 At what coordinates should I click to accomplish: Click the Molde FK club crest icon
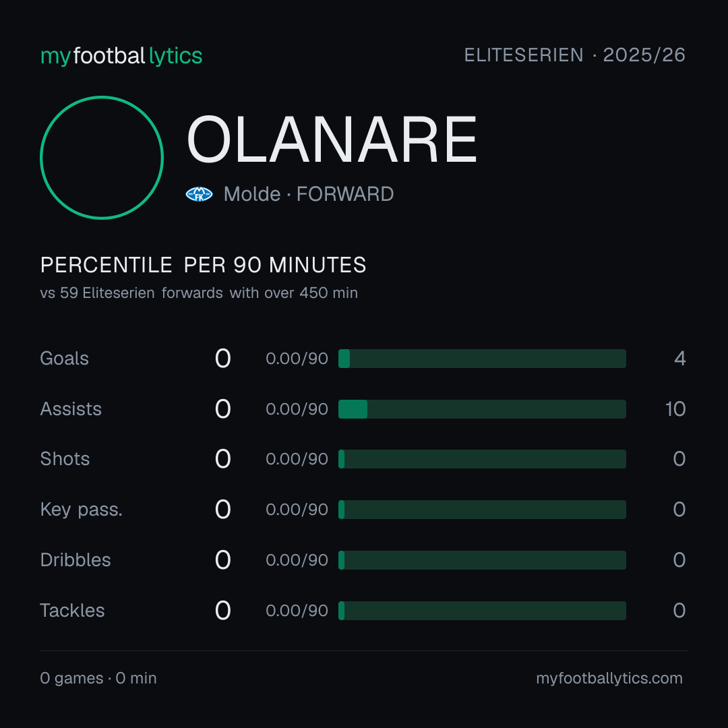[x=199, y=194]
